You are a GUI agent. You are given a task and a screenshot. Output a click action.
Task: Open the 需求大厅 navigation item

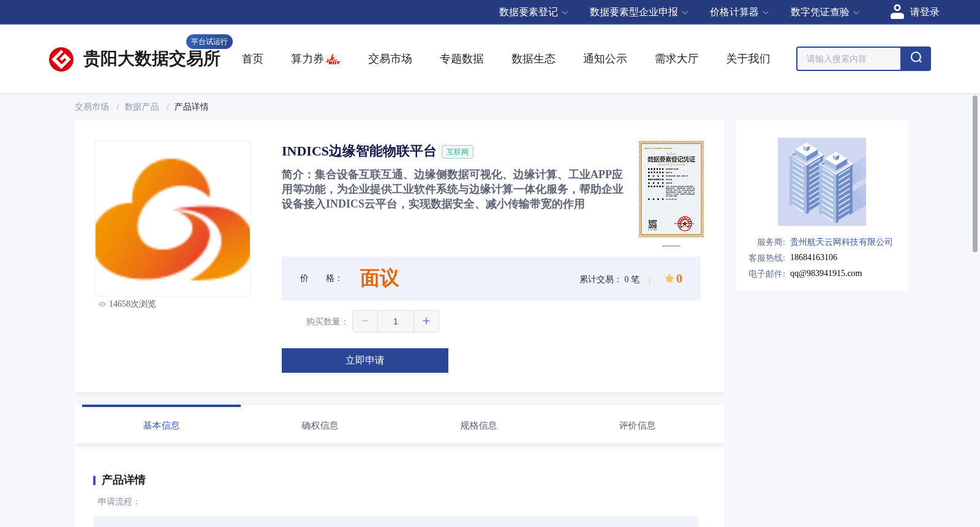pyautogui.click(x=677, y=59)
